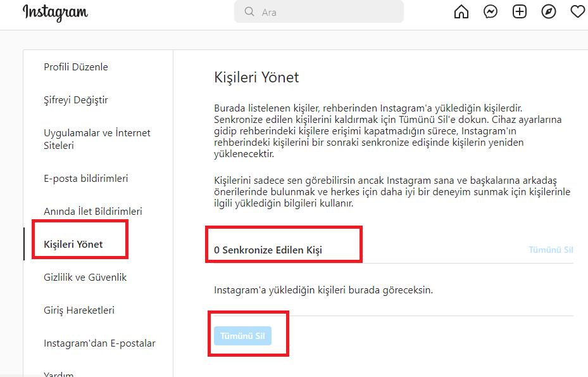Open Profili Düzenle settings

click(x=76, y=67)
